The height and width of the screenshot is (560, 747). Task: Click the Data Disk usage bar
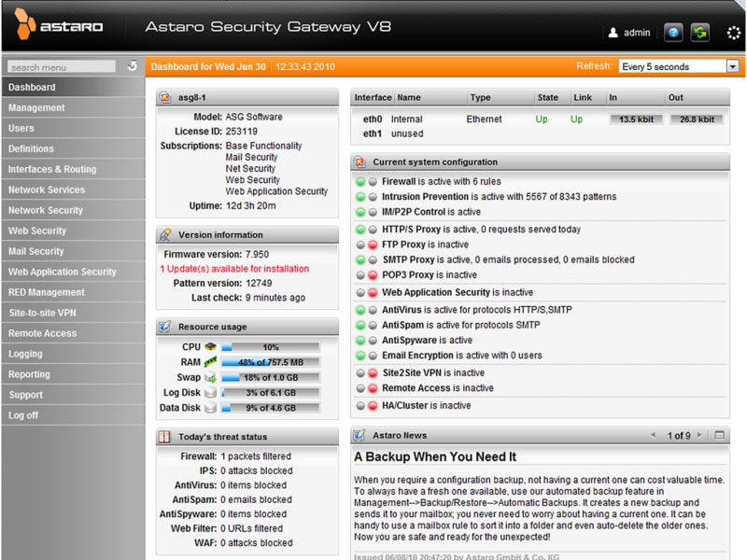270,408
